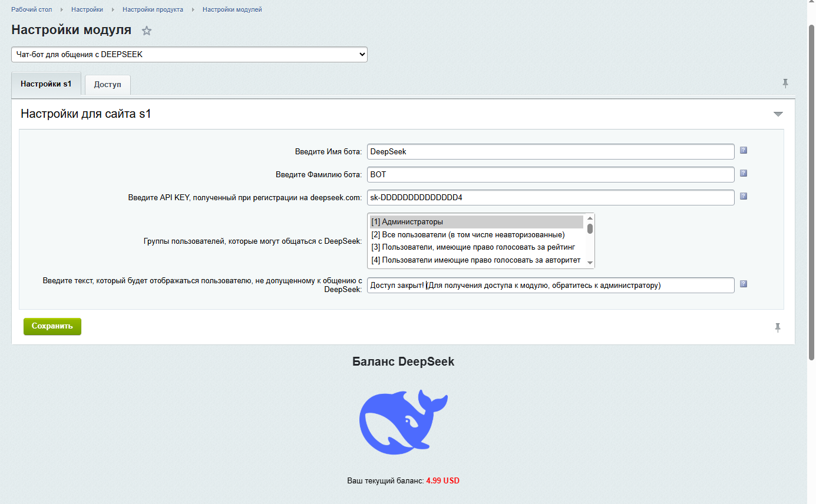Viewport: 816px width, 504px height.
Task: Click the DeepSeek whale logo
Action: (x=404, y=422)
